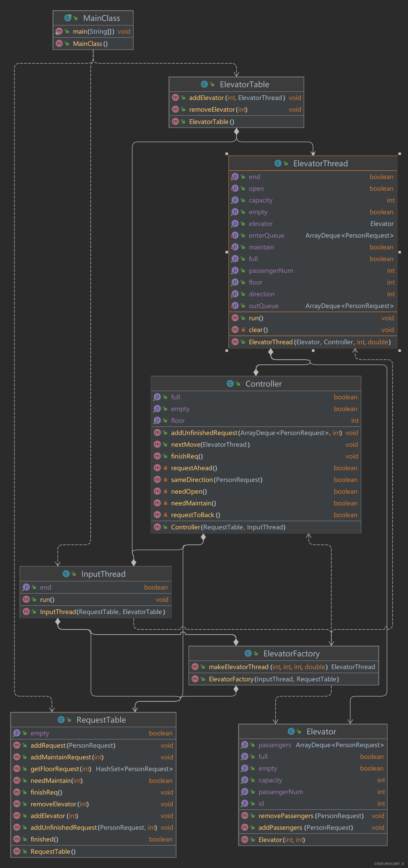Click needOpen() in Controller
This screenshot has width=408, height=868.
click(x=256, y=491)
